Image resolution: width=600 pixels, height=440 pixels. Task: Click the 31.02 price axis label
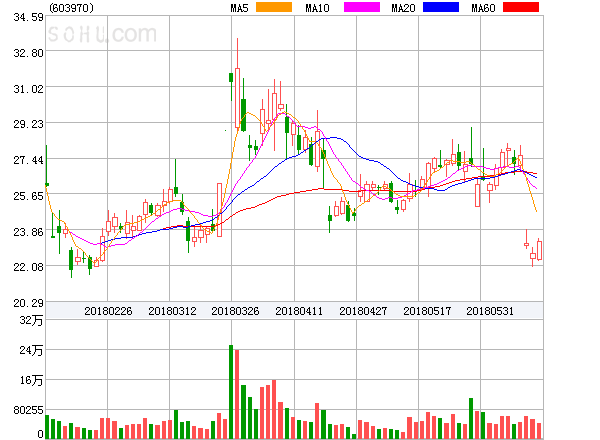[x=28, y=89]
